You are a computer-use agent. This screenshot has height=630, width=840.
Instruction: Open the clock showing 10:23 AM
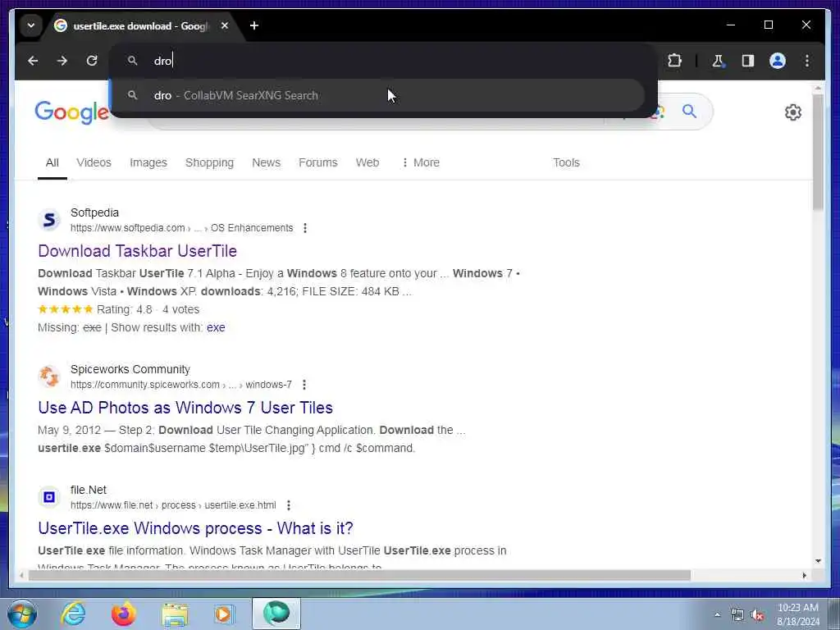coord(798,614)
